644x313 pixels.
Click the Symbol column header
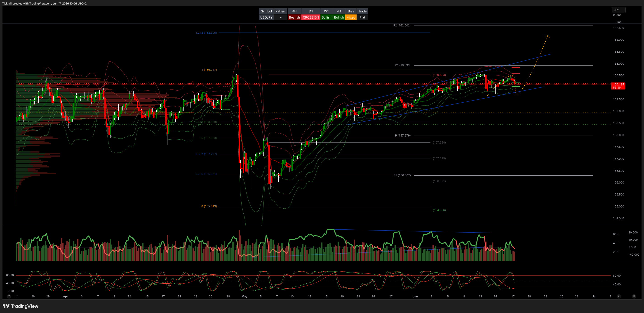click(266, 11)
